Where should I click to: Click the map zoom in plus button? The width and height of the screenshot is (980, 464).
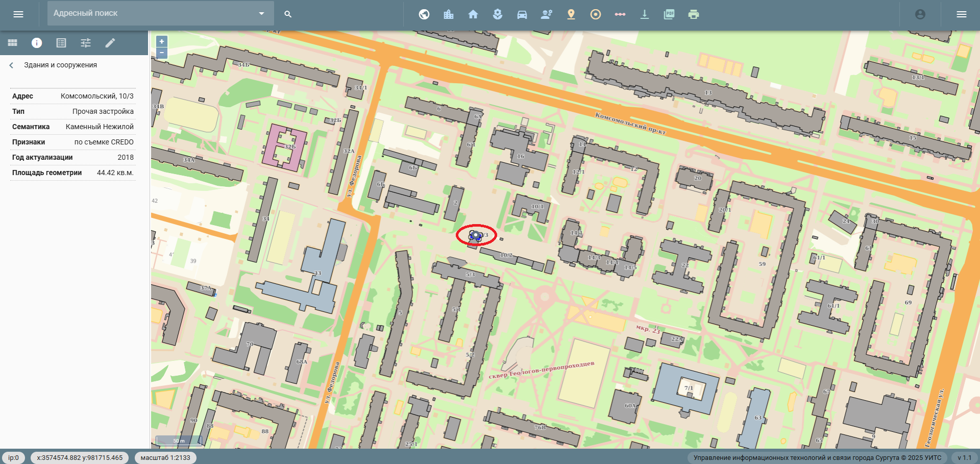pos(162,41)
